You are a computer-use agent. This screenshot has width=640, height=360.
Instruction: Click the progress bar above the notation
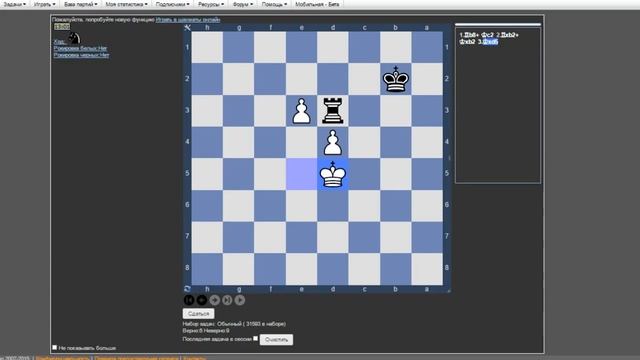pyautogui.click(x=498, y=24)
